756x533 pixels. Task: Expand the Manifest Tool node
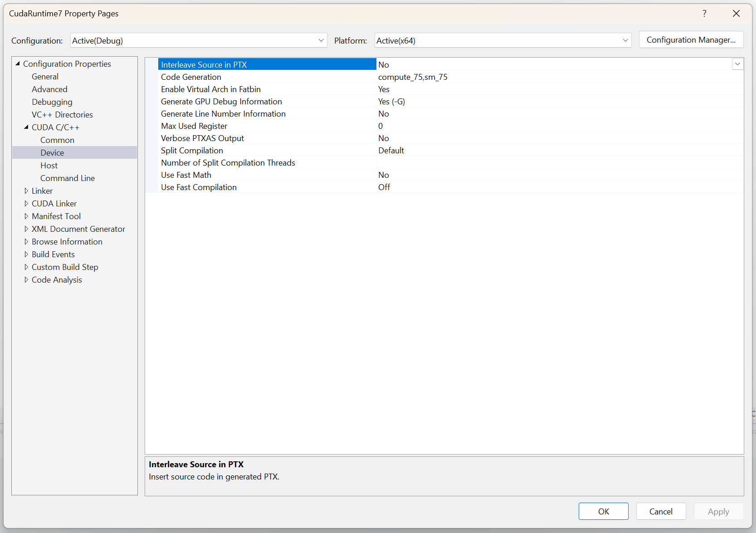pos(27,216)
